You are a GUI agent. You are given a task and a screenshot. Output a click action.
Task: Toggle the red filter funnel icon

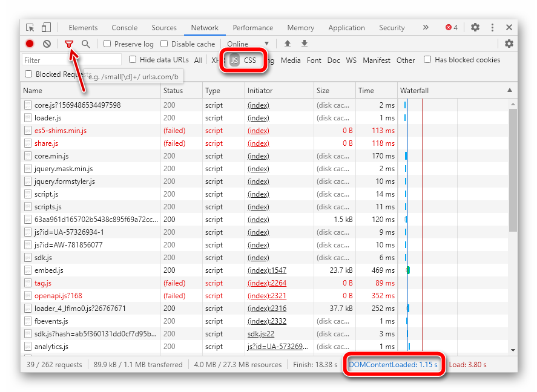point(69,44)
